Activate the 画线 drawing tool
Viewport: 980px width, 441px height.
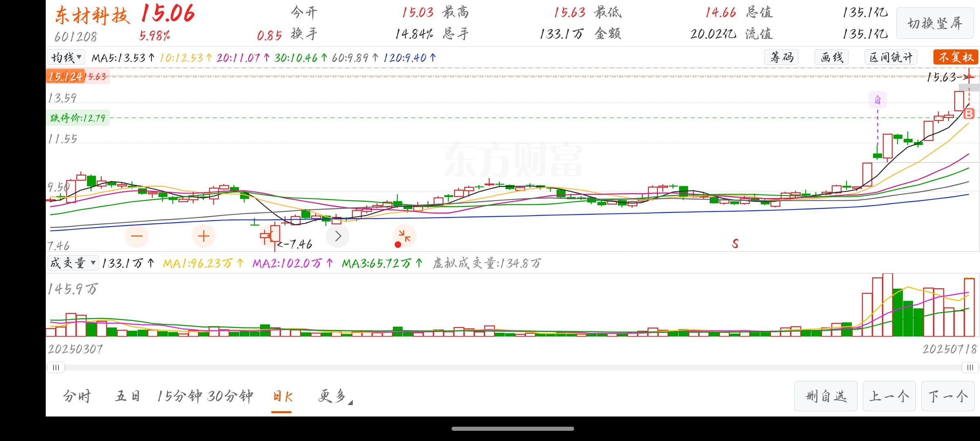point(832,57)
